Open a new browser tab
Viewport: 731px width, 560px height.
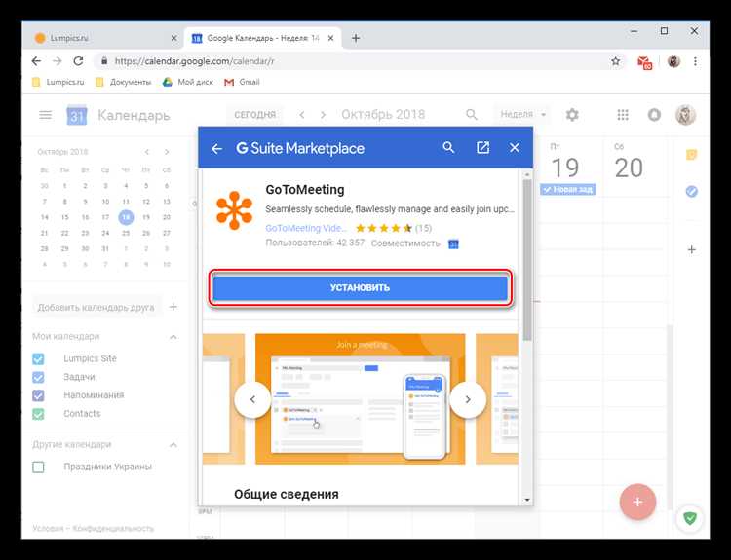[x=355, y=38]
